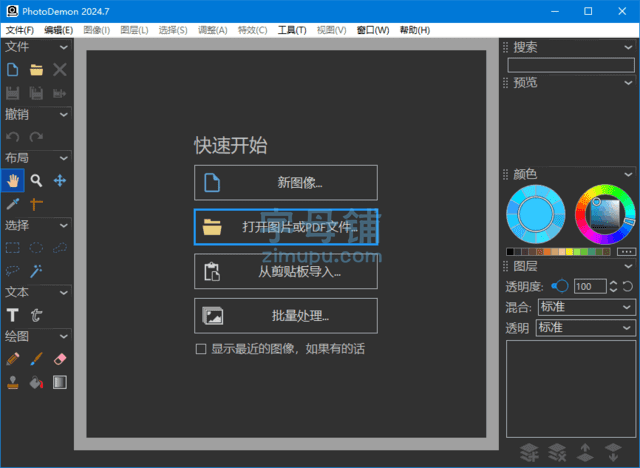Click the close image X icon
This screenshot has width=640, height=468.
(x=60, y=70)
